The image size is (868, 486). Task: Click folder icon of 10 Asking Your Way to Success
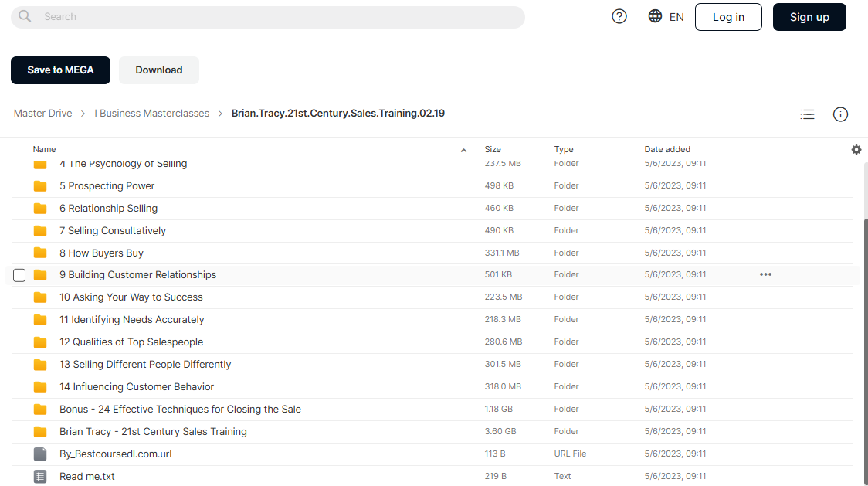(x=40, y=297)
